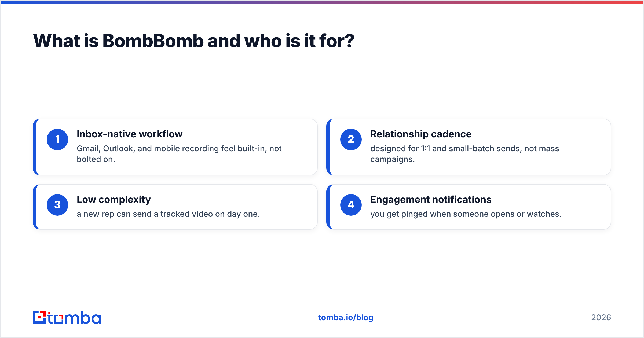This screenshot has width=644, height=338.
Task: Click the number 1 circle badge
Action: pos(57,139)
